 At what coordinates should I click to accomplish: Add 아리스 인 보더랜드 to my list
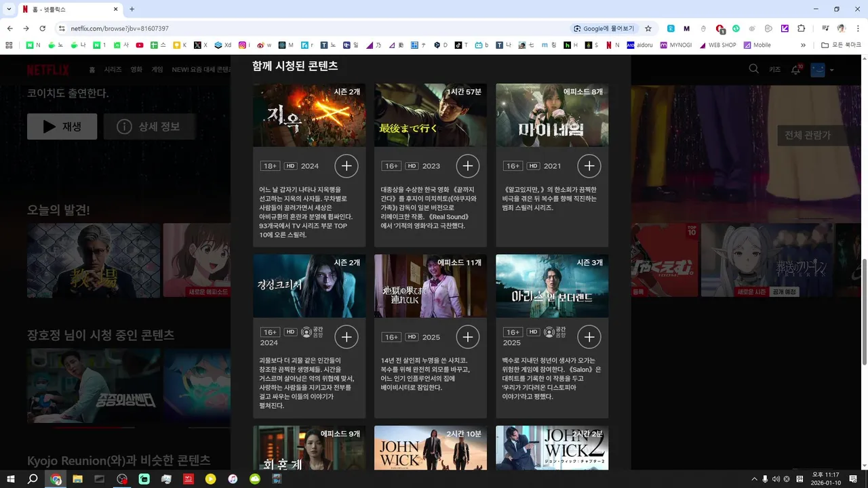coord(589,337)
